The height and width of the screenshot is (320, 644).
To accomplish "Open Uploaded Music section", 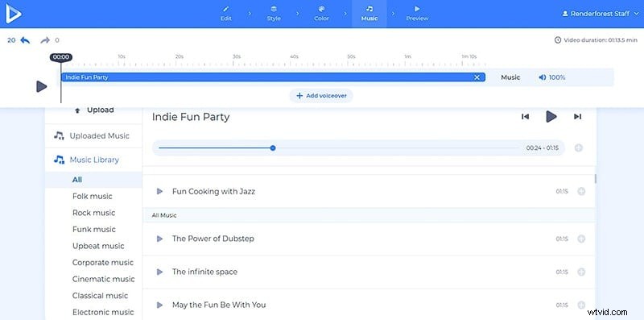I will pos(93,135).
